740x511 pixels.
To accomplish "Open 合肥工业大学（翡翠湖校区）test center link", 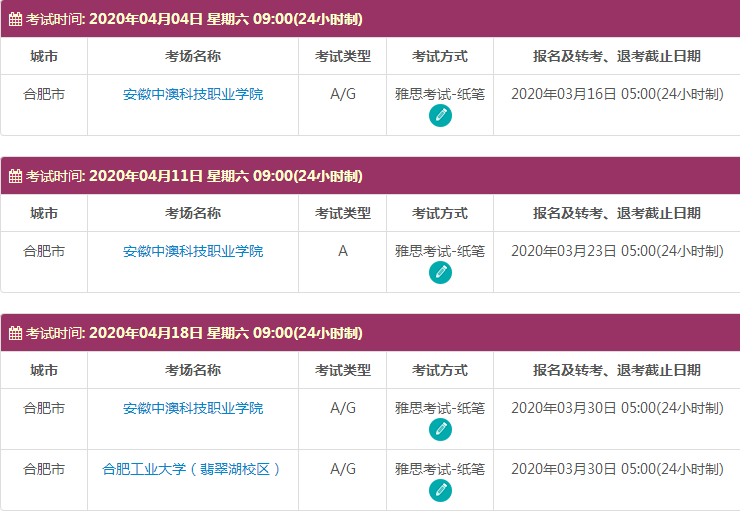I will [192, 469].
